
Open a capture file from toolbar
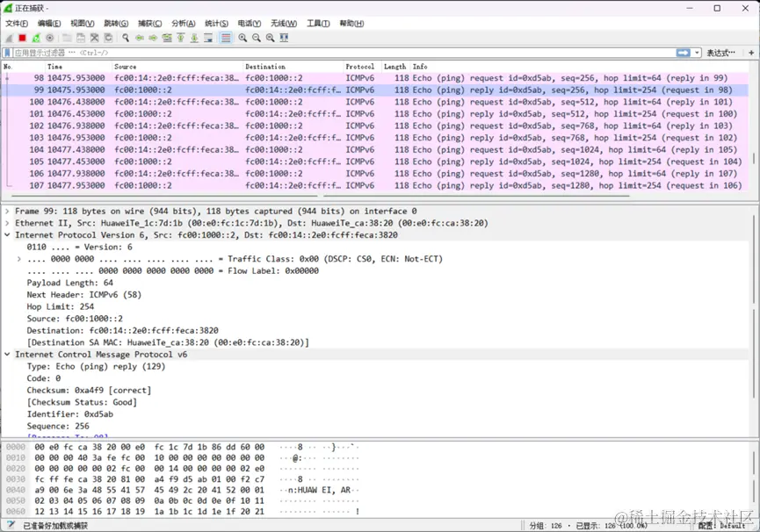(67, 38)
